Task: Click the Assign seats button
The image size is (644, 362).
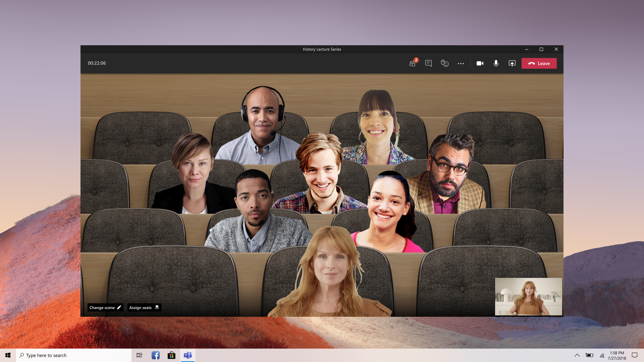Action: click(144, 308)
